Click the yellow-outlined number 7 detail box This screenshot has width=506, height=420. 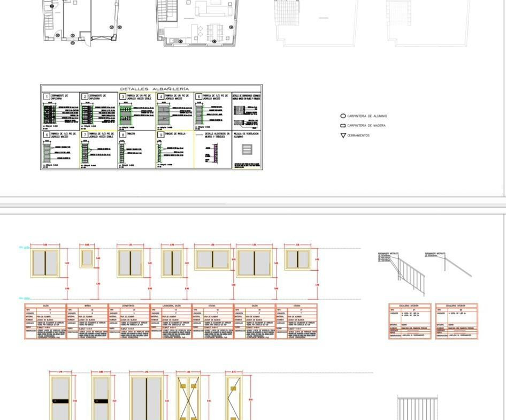point(85,135)
